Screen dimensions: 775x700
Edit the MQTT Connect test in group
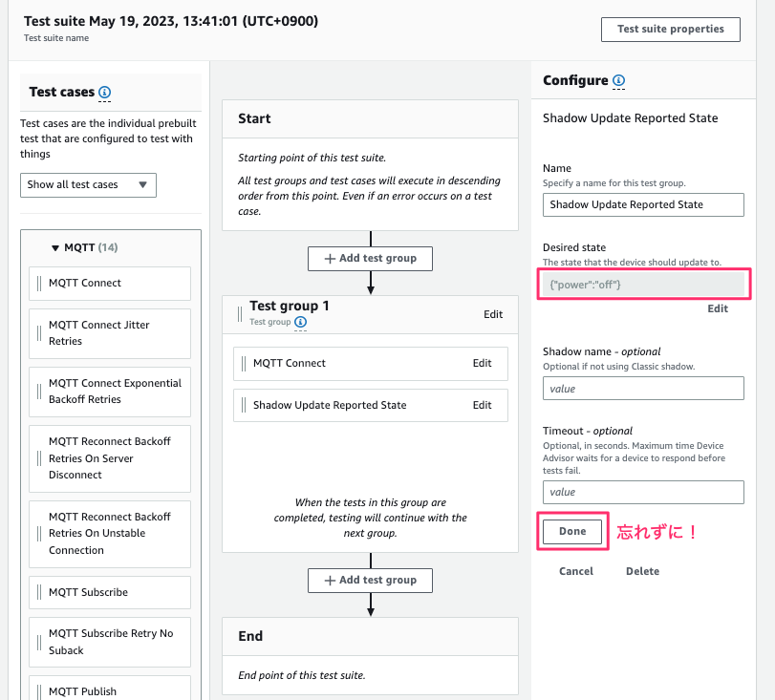tap(482, 363)
